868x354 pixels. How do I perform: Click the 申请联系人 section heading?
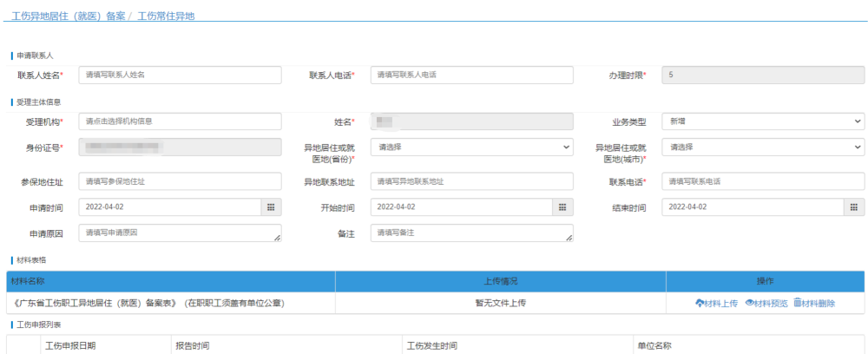coord(35,56)
